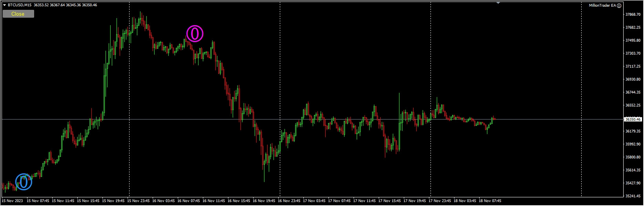
Task: Select the magenta circled 0 marker
Action: click(195, 34)
